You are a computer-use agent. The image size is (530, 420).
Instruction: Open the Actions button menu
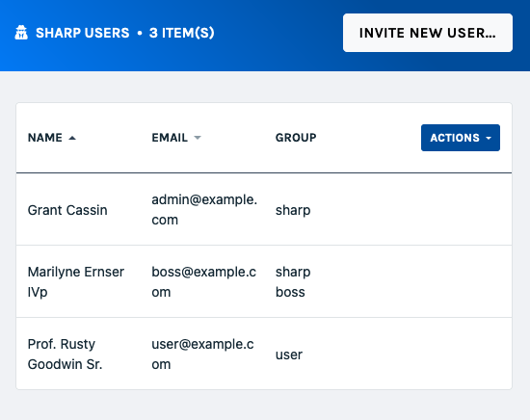coord(461,138)
